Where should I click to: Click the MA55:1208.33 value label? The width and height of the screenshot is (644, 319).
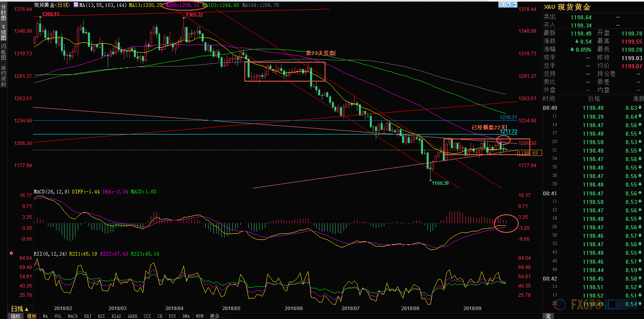click(x=182, y=5)
